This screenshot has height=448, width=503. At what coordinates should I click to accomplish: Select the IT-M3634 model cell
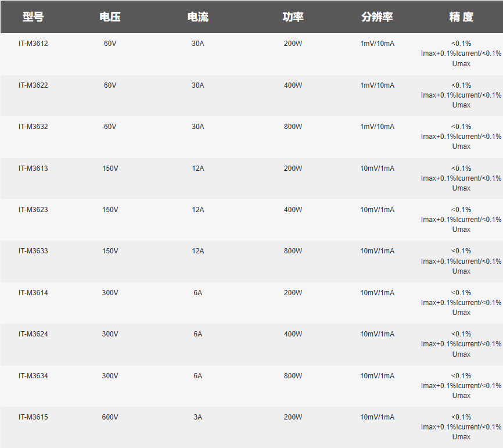point(33,375)
